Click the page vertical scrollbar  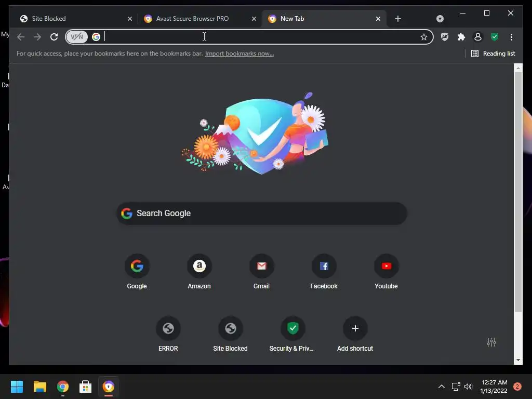pos(518,191)
